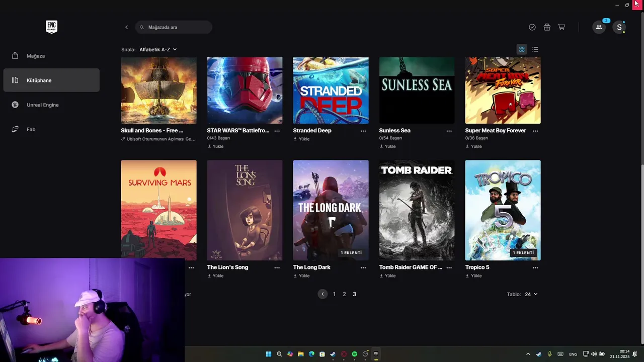
Task: Focus the Mağazada ara search field
Action: [x=174, y=27]
